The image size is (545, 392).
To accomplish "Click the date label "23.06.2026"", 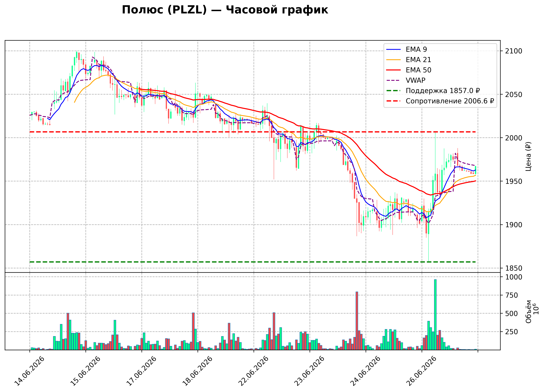I will pos(309,371).
